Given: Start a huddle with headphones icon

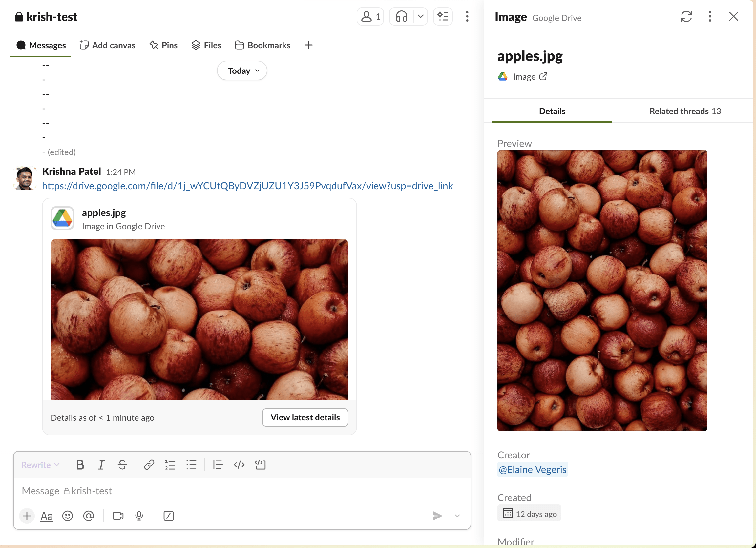Looking at the screenshot, I should pyautogui.click(x=401, y=16).
